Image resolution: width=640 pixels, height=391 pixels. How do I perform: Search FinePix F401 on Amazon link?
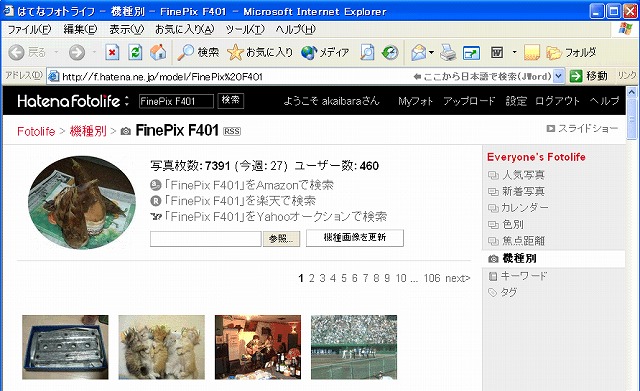[x=248, y=185]
